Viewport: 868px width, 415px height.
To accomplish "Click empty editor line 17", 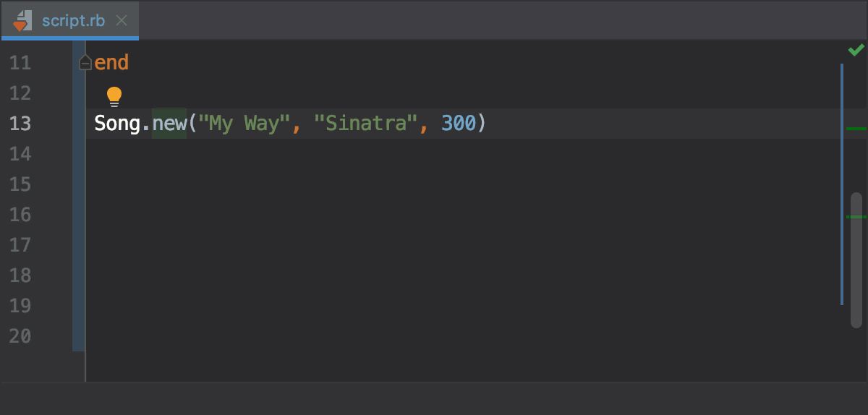I will (463, 245).
